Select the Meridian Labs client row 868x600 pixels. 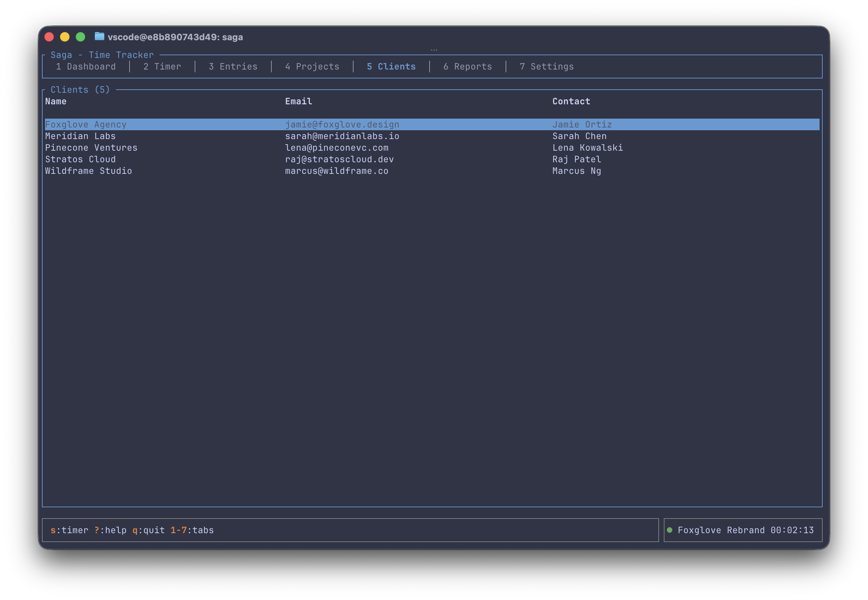click(80, 136)
